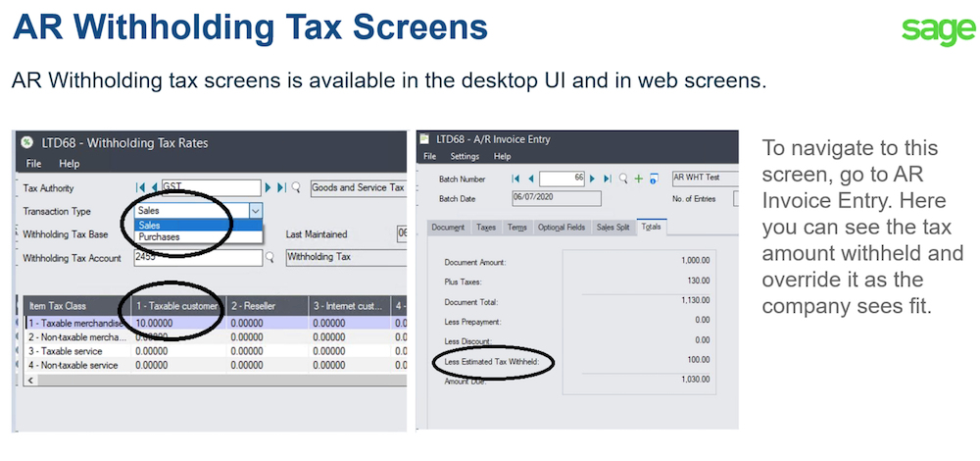Image resolution: width=980 pixels, height=461 pixels.
Task: Open Settings menu in A/R Invoice Entry
Action: tap(465, 156)
